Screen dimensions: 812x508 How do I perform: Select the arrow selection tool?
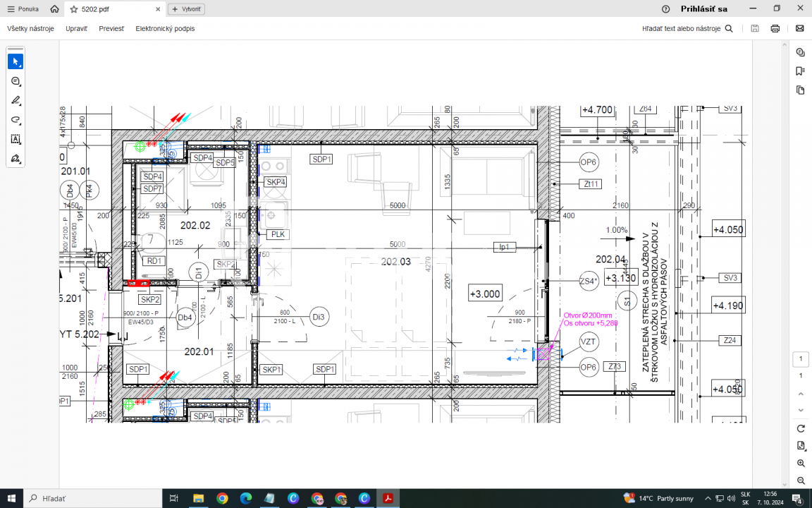16,62
